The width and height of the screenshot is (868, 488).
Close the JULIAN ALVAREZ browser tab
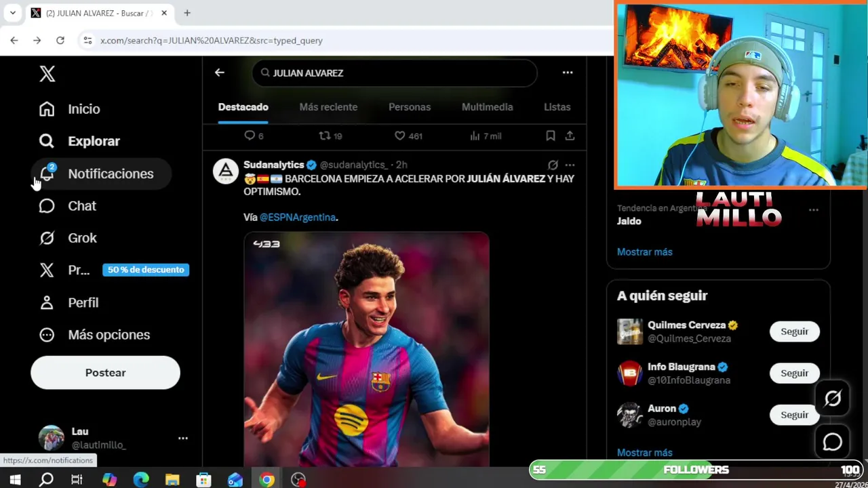coord(164,13)
